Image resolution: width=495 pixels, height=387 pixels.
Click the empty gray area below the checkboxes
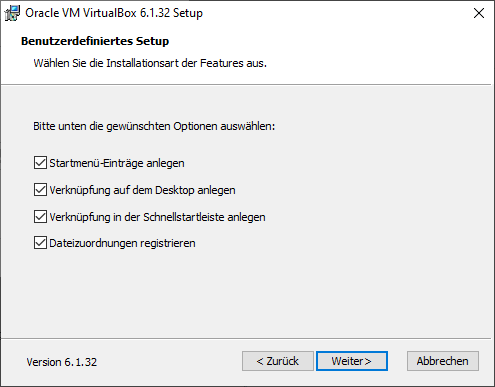tap(247, 293)
